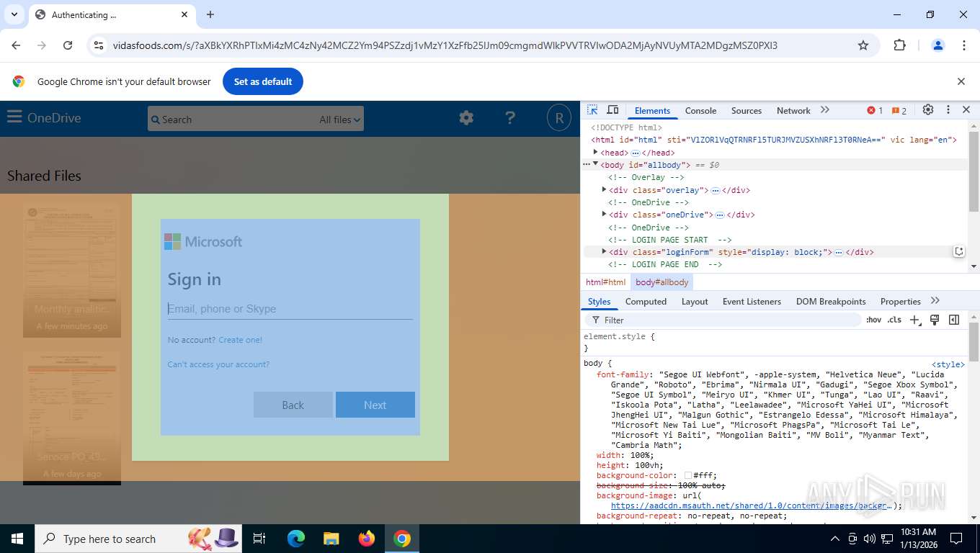This screenshot has height=553, width=980.
Task: Expand the div oneDrive node
Action: pos(604,214)
